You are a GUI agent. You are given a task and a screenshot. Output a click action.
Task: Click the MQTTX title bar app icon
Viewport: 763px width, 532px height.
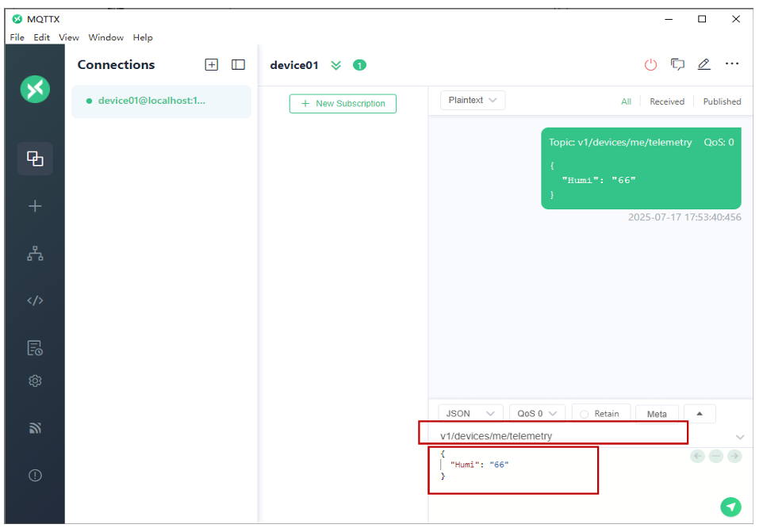[17, 19]
